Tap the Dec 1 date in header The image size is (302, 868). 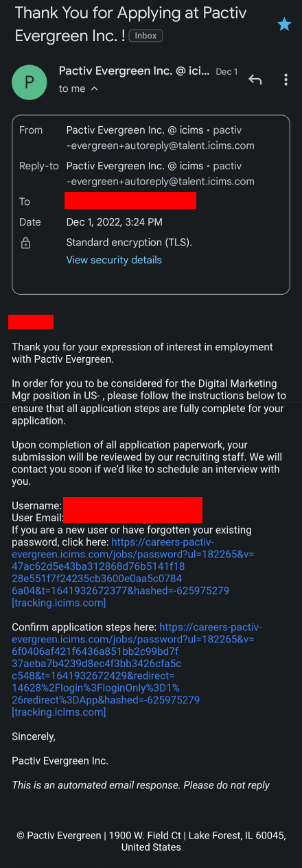[x=226, y=71]
